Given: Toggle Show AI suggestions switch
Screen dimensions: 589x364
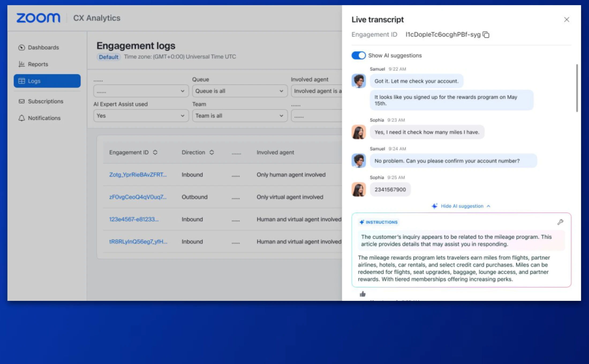Looking at the screenshot, I should tap(358, 55).
